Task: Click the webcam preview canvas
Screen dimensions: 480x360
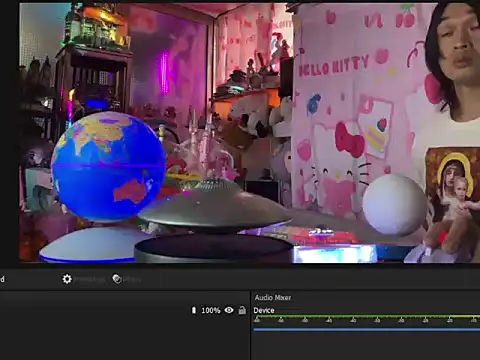Action: tap(249, 133)
